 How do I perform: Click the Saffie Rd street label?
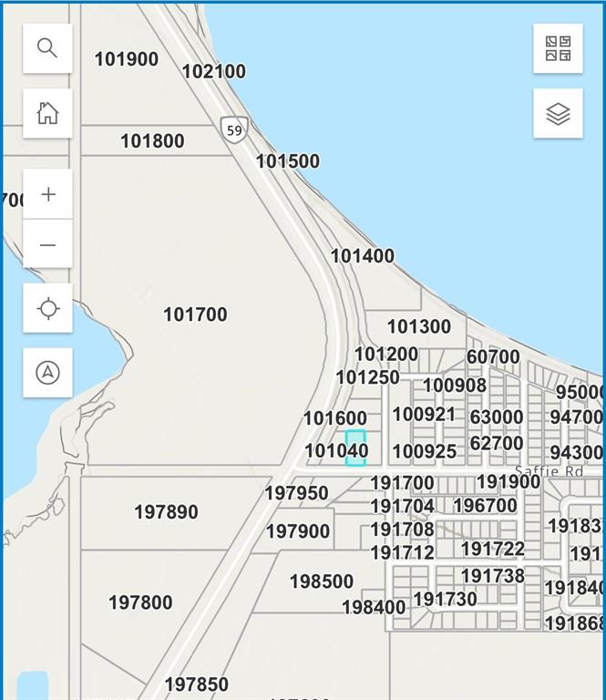click(x=549, y=471)
